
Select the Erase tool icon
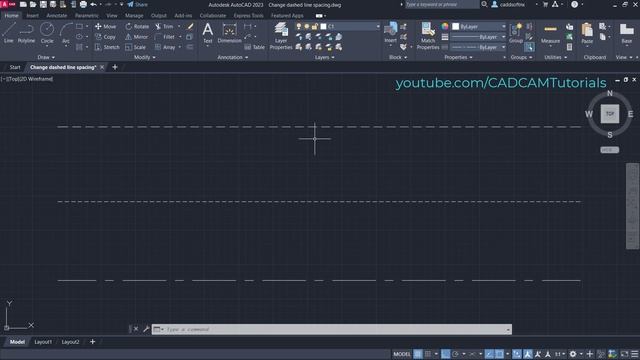click(x=190, y=27)
